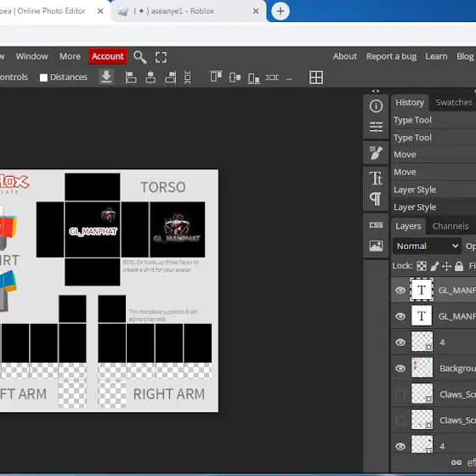Open the About link
This screenshot has height=476, width=476.
(345, 56)
